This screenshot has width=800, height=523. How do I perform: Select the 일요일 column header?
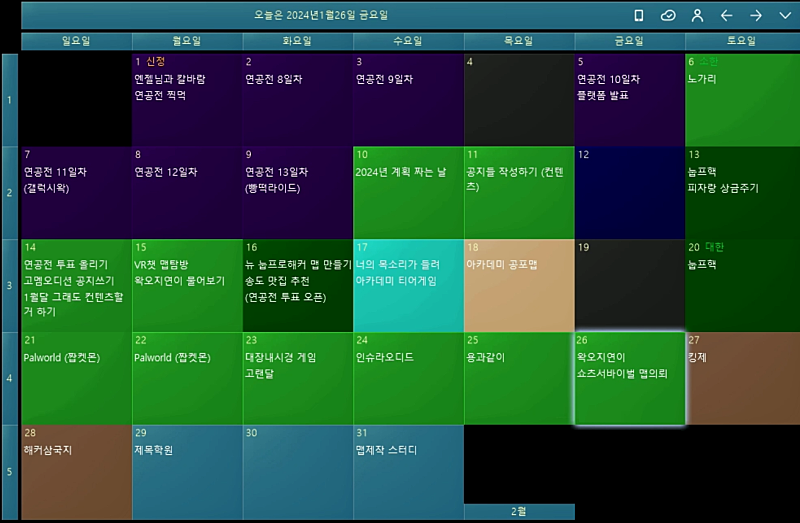76,41
